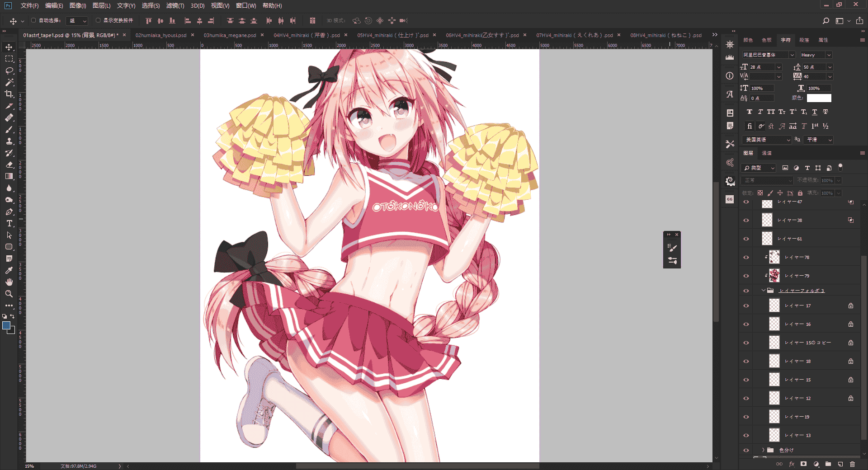Click the foreground color swatch
This screenshot has width=868, height=470.
click(x=6, y=325)
